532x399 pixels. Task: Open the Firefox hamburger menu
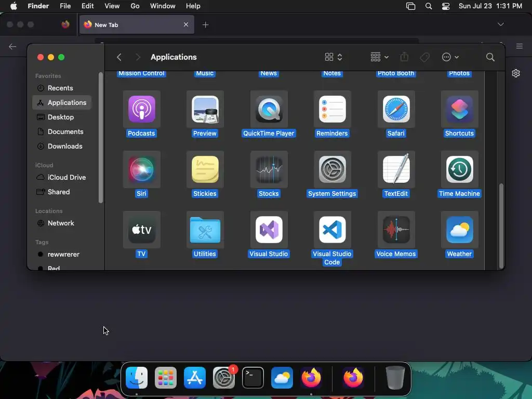[520, 46]
